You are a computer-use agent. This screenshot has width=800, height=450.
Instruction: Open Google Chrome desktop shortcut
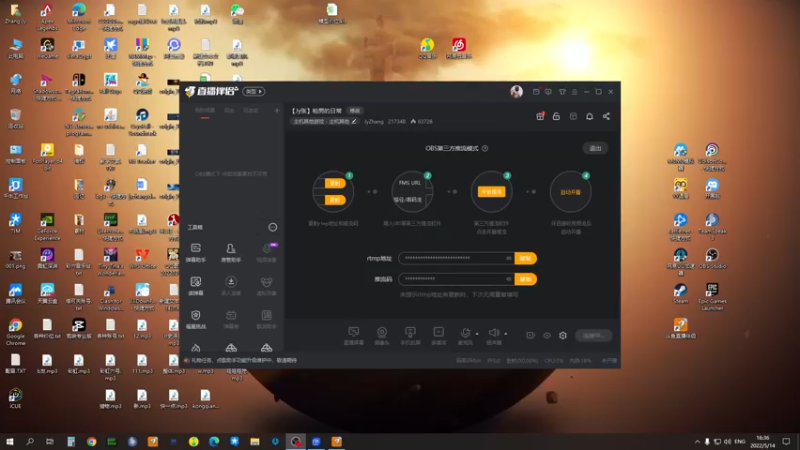click(15, 331)
